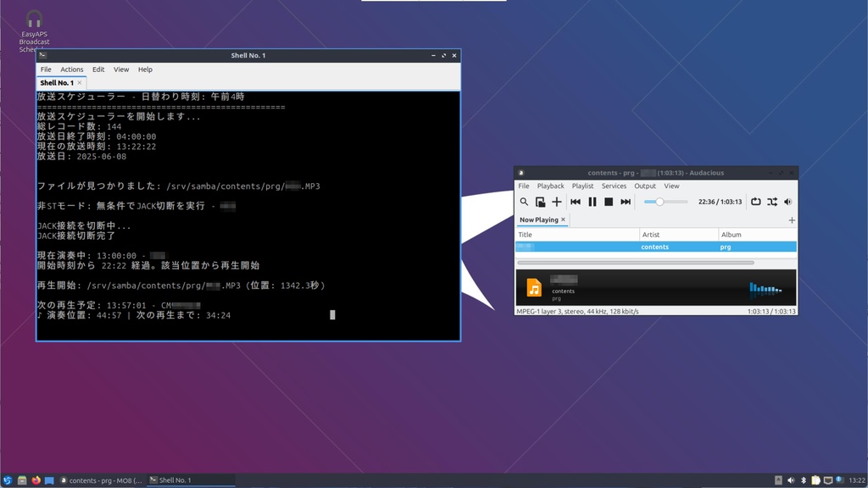Open the Output menu in Audacious
Image resolution: width=868 pixels, height=488 pixels.
[x=645, y=186]
